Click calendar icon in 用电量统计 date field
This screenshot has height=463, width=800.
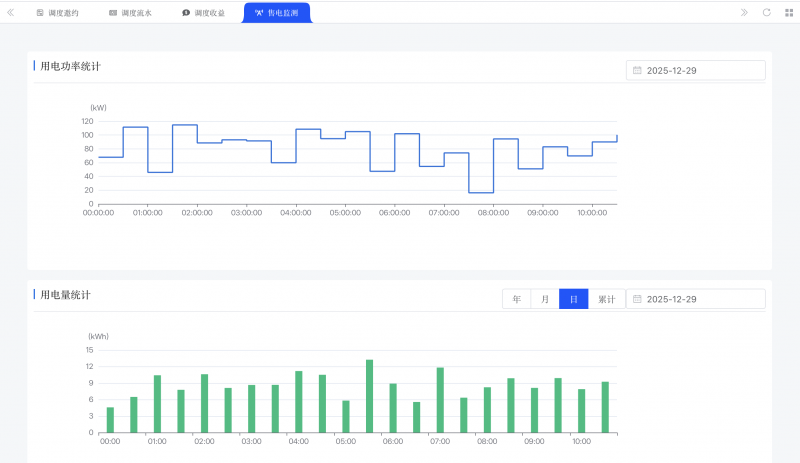tap(637, 299)
